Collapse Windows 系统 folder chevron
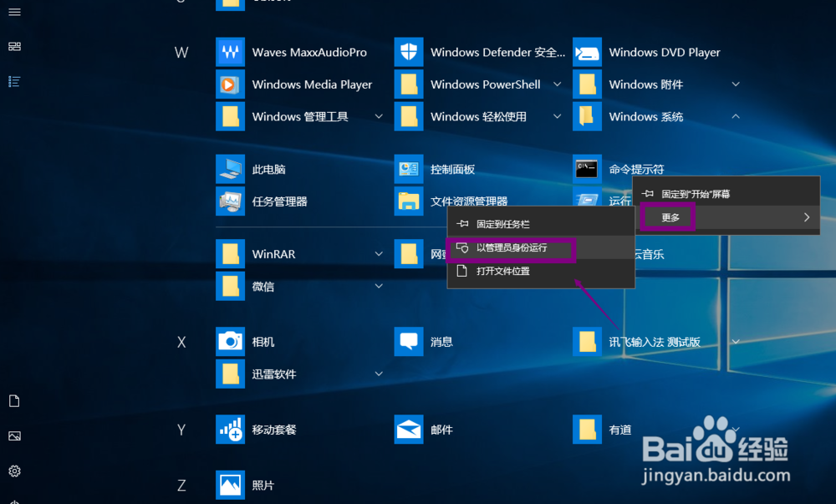836x504 pixels. (736, 116)
